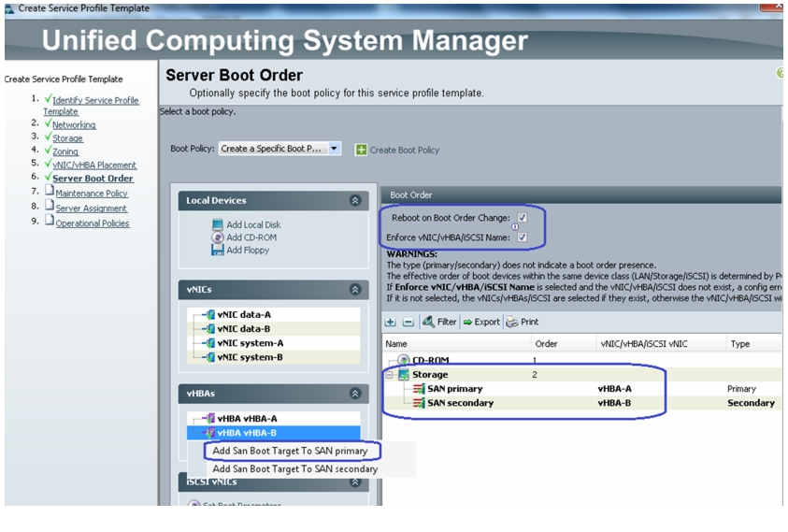Click the Add Floppy icon

[218, 250]
